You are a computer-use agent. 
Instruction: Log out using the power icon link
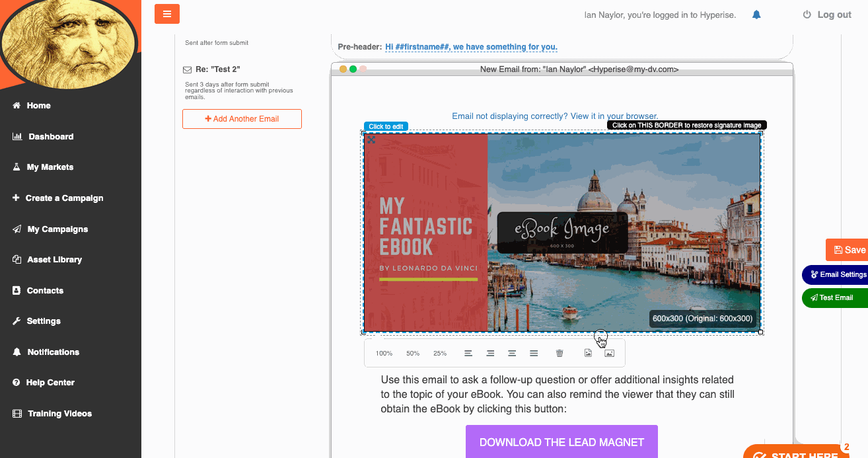click(x=826, y=15)
